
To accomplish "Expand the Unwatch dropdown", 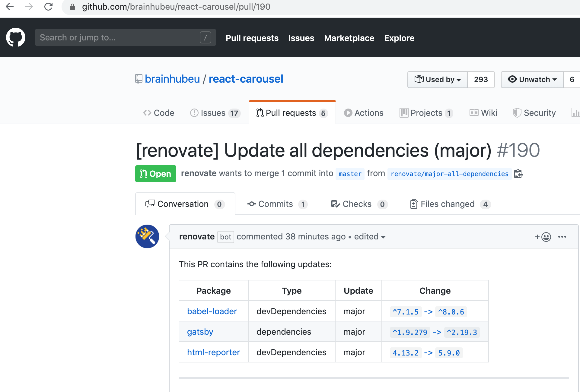I will (532, 79).
